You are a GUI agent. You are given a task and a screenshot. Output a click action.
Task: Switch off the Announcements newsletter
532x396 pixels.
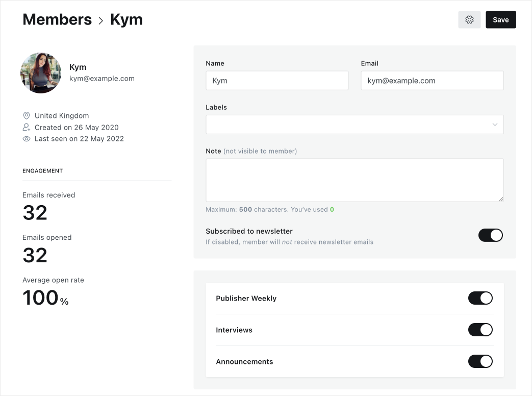coord(480,362)
